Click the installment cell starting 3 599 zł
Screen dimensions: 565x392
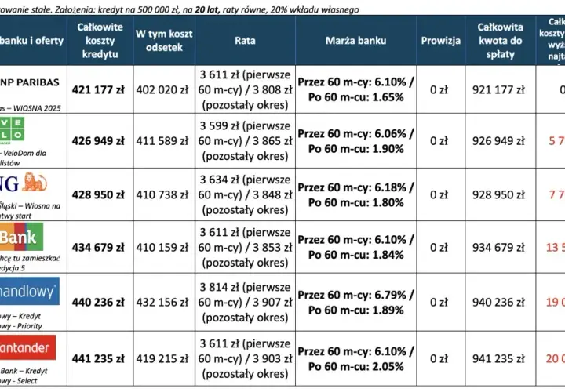[x=245, y=141]
